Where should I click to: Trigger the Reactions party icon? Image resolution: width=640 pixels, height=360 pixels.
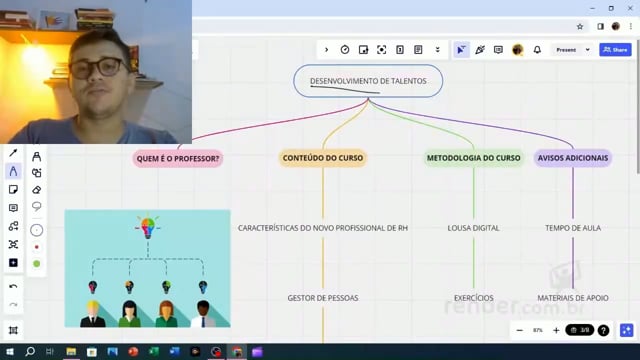[480, 50]
